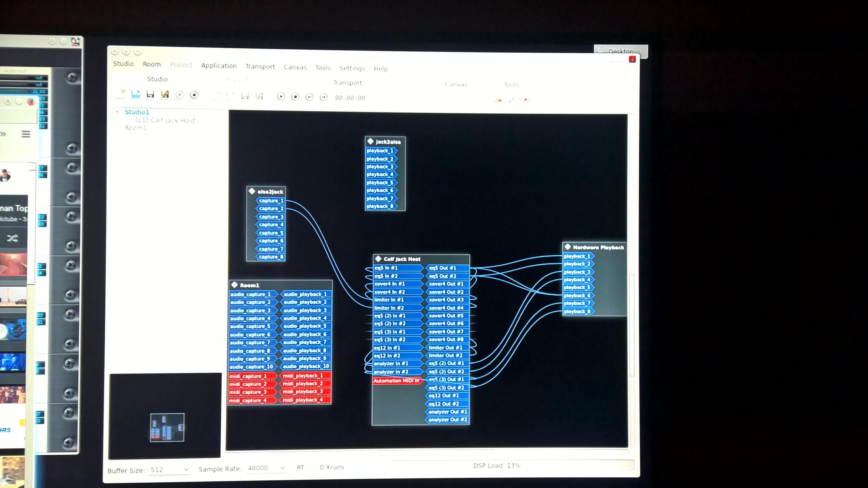Click the capture_1 port on alsa2jack
Image resolution: width=868 pixels, height=488 pixels.
tap(270, 200)
